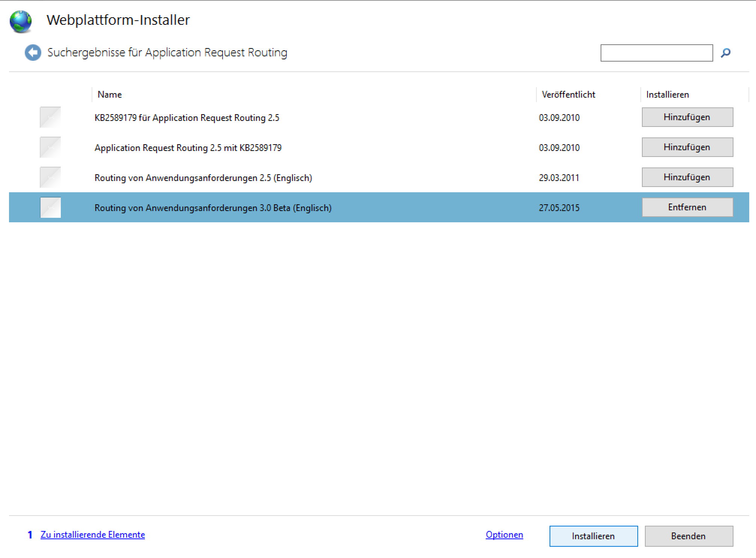
Task: Open the Zu installierende Elemente link
Action: click(92, 535)
